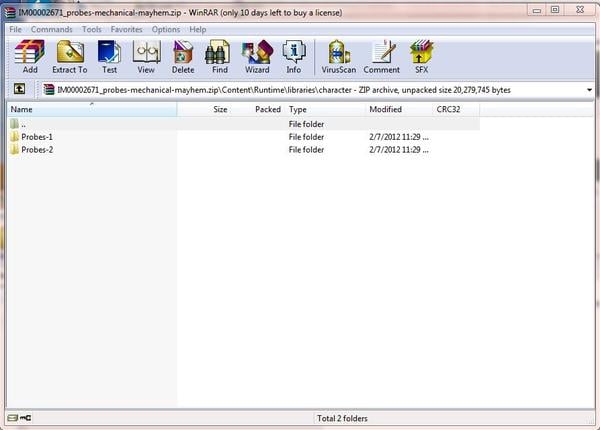Screen dimensions: 600x430
Task: Sort by the Type column header
Action: 325,109
